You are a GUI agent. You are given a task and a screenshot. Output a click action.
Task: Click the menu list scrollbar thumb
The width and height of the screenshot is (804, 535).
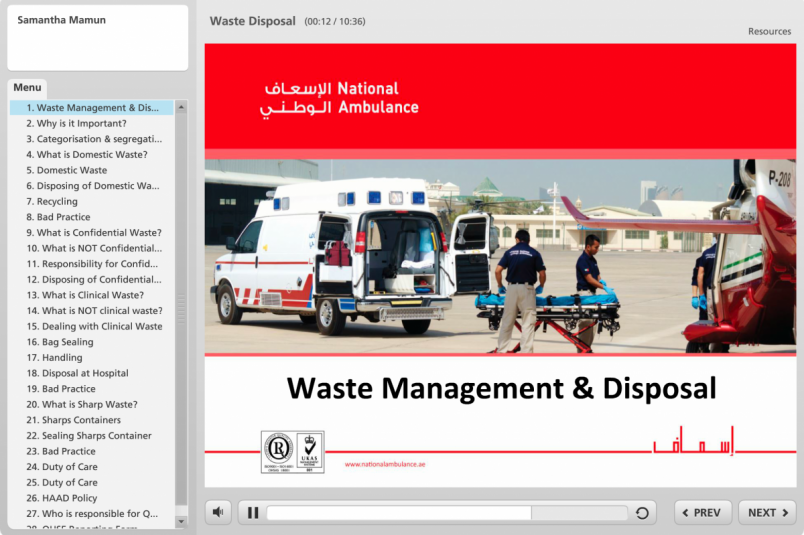(x=181, y=310)
